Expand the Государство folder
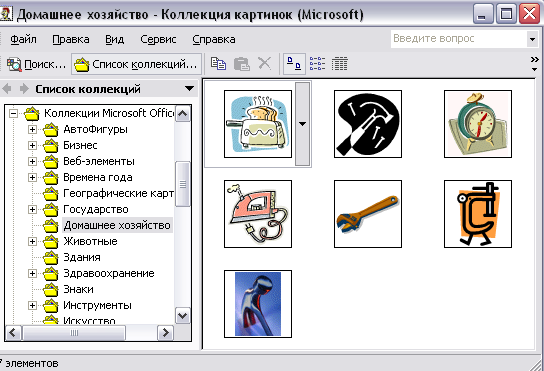 [32, 209]
